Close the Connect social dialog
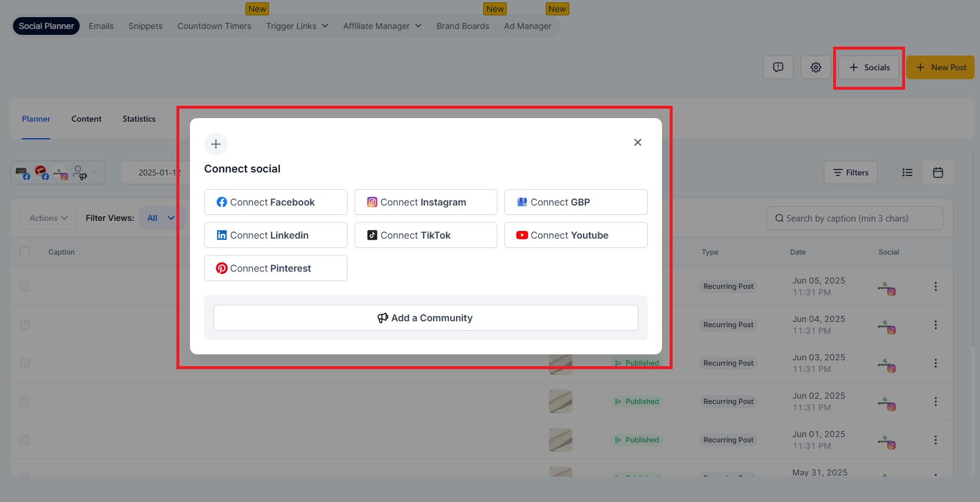Image resolution: width=980 pixels, height=502 pixels. (x=638, y=142)
